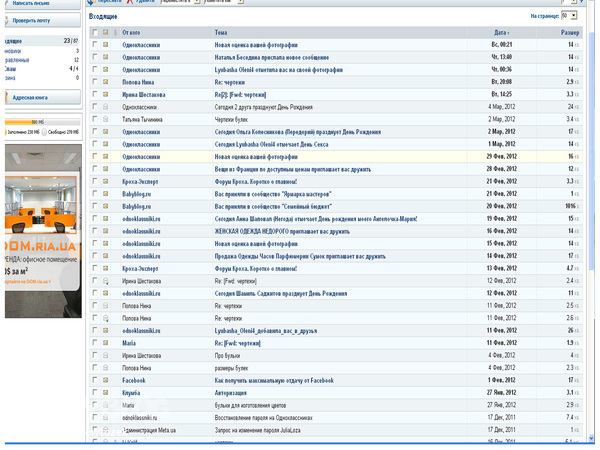Screen dimensions: 600x450
Task: Click read-mail icon for размеры булек email
Action: [x=106, y=368]
